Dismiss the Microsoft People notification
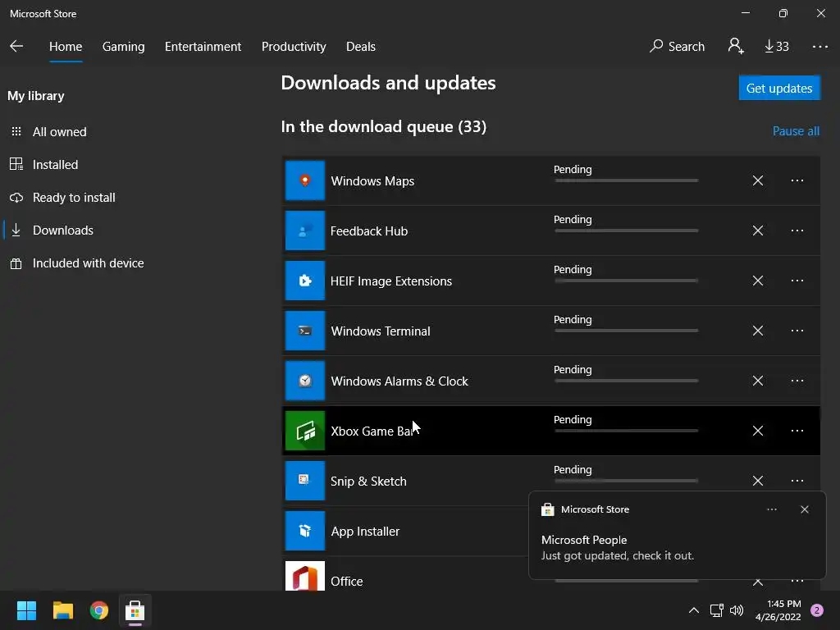The width and height of the screenshot is (840, 630). (x=804, y=509)
